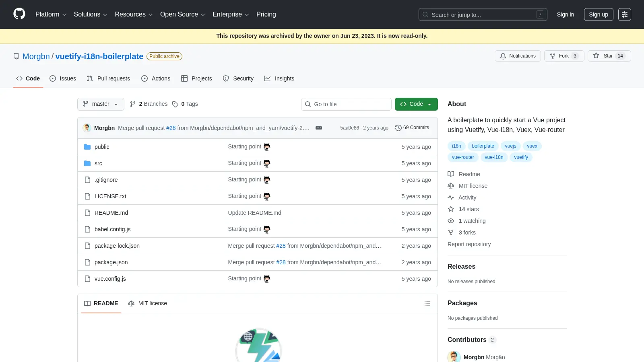This screenshot has height=362, width=644.
Task: Expand the Open Source menu
Action: point(183,14)
